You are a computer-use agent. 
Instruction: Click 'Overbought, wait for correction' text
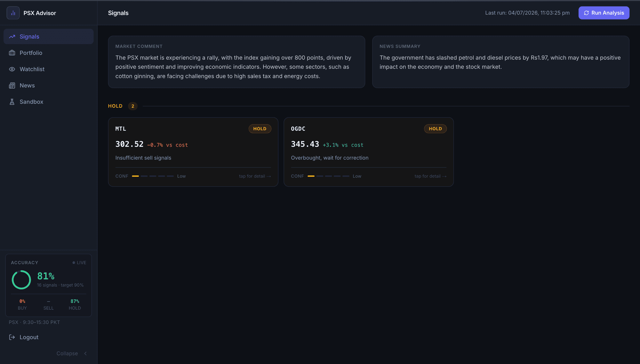click(330, 158)
